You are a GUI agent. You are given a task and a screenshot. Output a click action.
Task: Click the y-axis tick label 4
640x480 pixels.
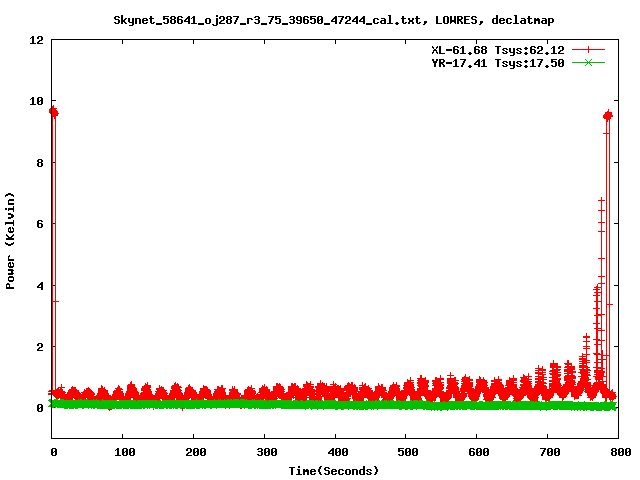[40, 286]
